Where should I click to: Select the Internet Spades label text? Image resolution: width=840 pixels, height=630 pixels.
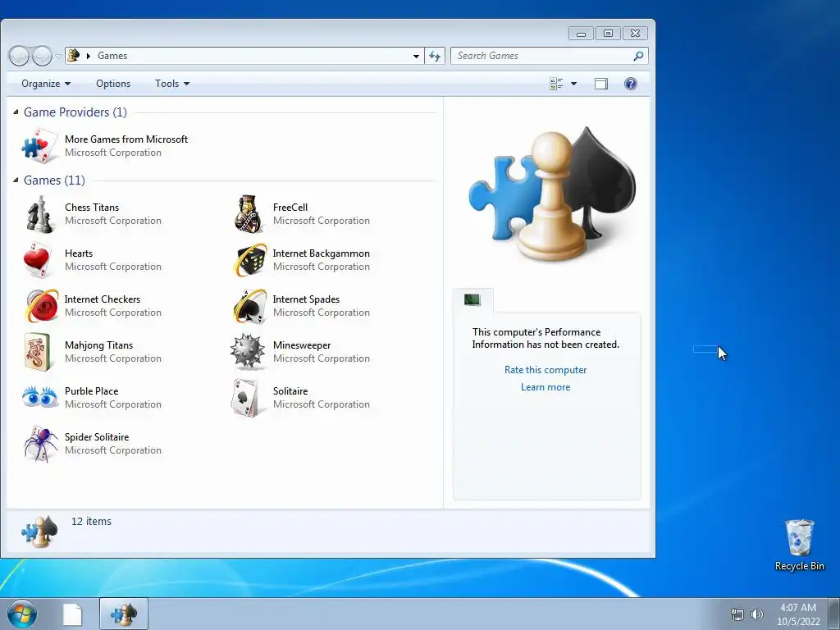click(x=306, y=299)
